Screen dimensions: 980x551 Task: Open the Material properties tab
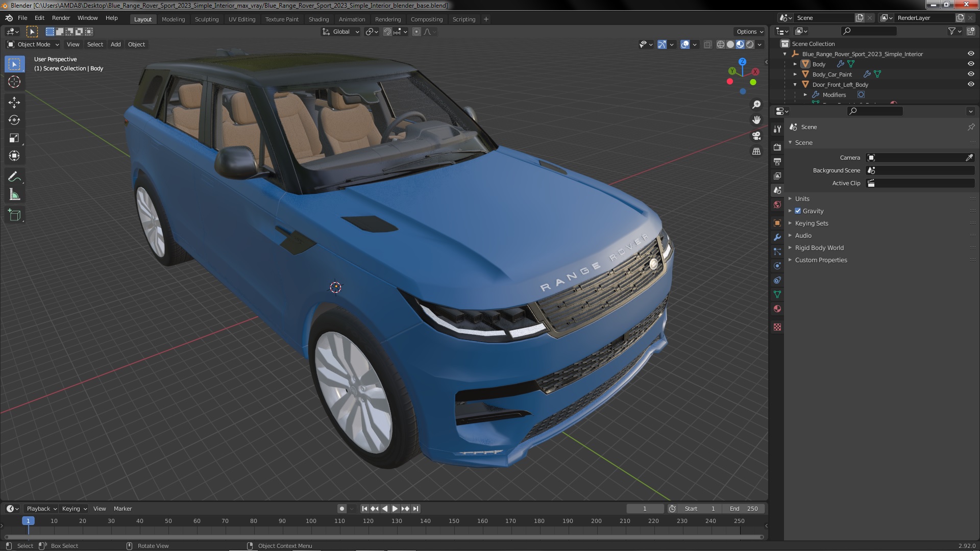coord(777,309)
